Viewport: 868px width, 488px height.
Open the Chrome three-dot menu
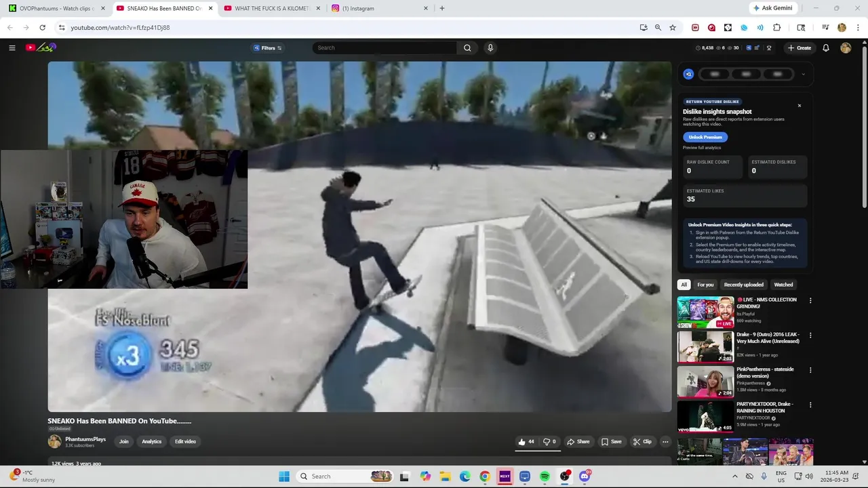tap(857, 28)
